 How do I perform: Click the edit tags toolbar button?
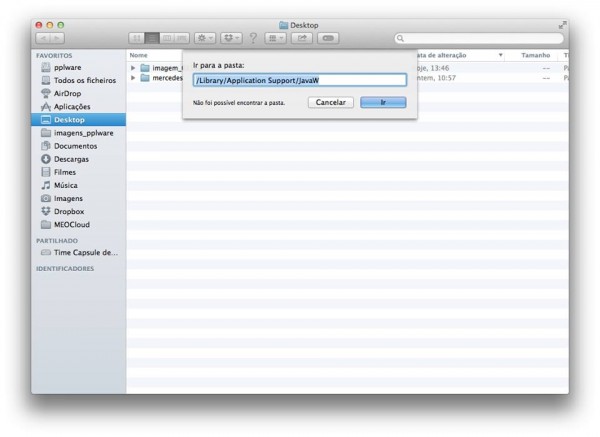pos(328,38)
